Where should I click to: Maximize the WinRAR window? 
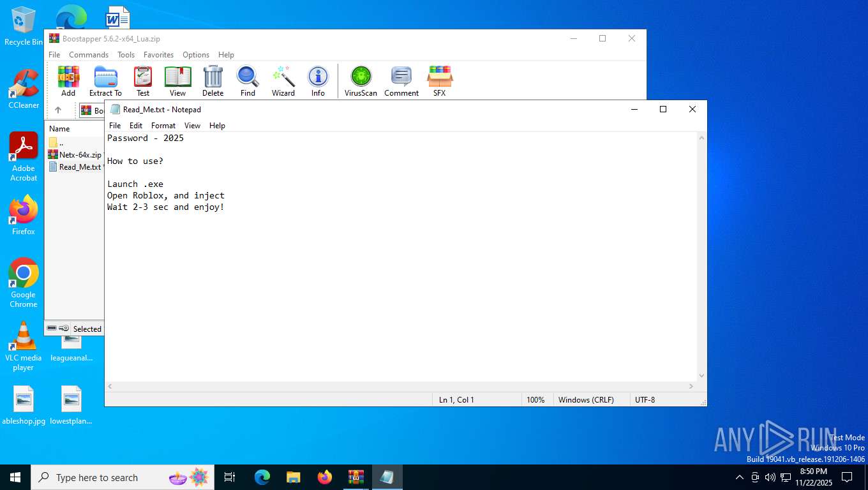[602, 38]
